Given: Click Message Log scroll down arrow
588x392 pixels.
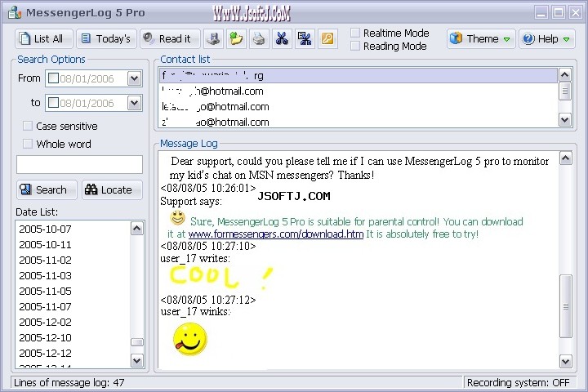Looking at the screenshot, I should [566, 361].
